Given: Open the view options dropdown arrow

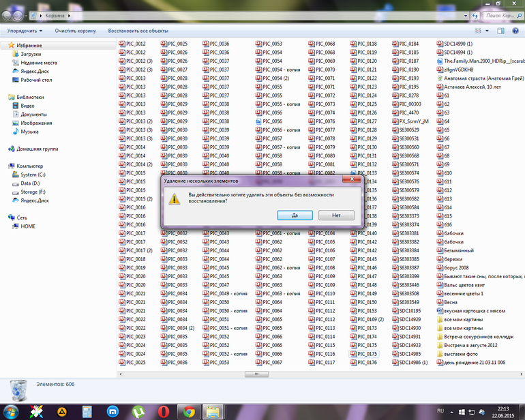Looking at the screenshot, I should (x=487, y=31).
